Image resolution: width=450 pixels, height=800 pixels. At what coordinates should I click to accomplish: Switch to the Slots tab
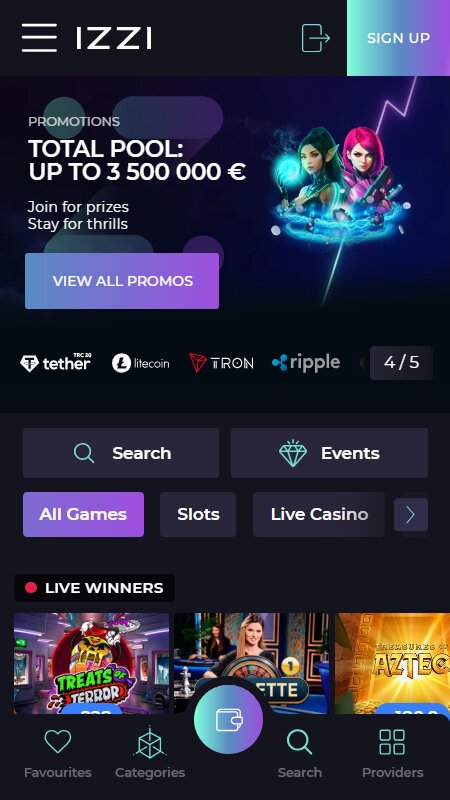tap(198, 514)
